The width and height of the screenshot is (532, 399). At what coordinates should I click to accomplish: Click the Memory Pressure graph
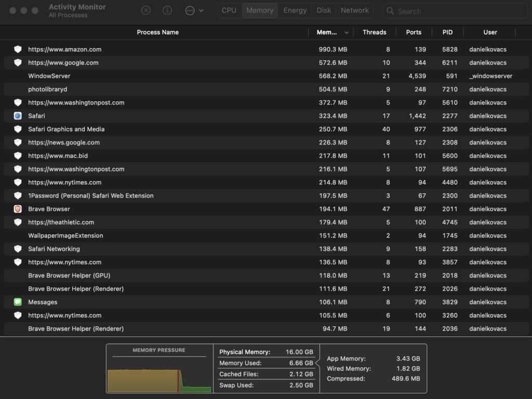[x=159, y=380]
